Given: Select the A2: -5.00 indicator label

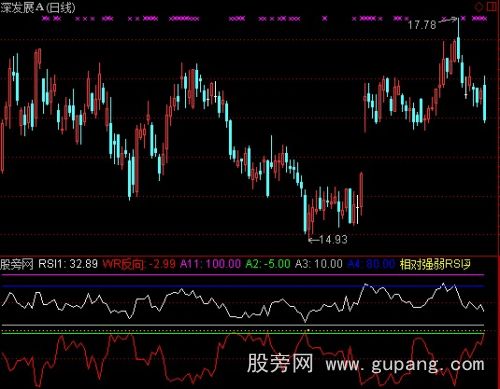Looking at the screenshot, I should [268, 264].
